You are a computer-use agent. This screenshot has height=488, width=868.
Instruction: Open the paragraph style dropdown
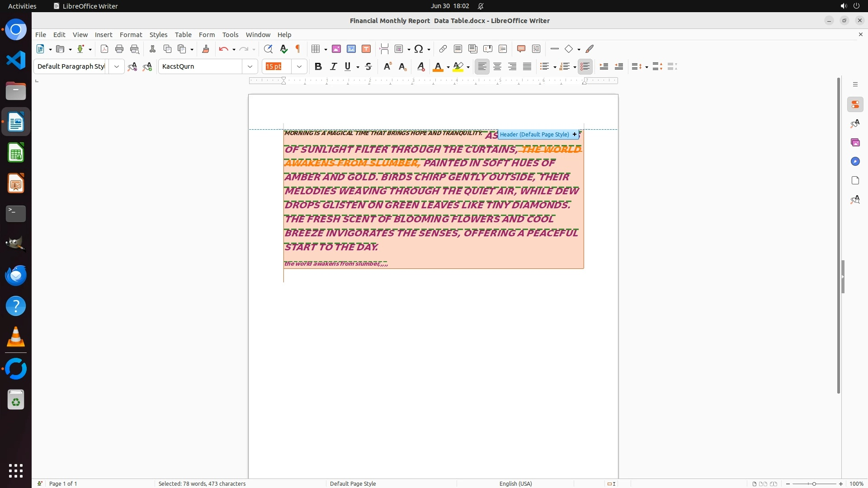[x=117, y=66]
